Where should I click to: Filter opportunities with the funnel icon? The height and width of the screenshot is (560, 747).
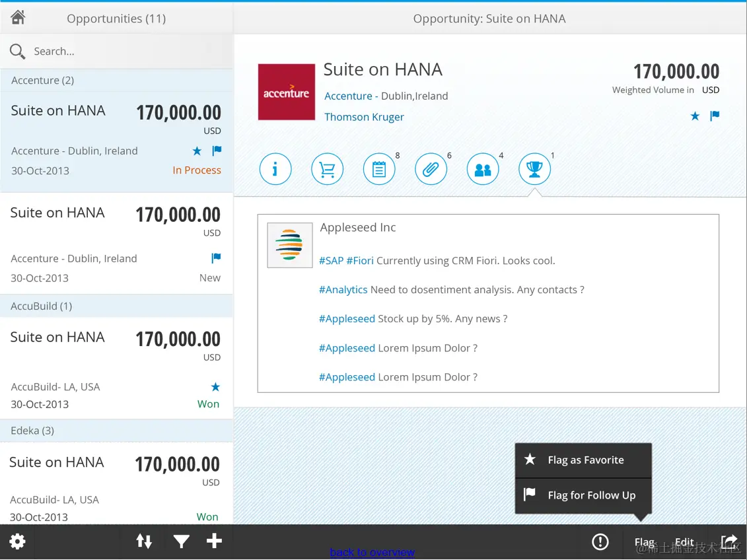point(181,541)
